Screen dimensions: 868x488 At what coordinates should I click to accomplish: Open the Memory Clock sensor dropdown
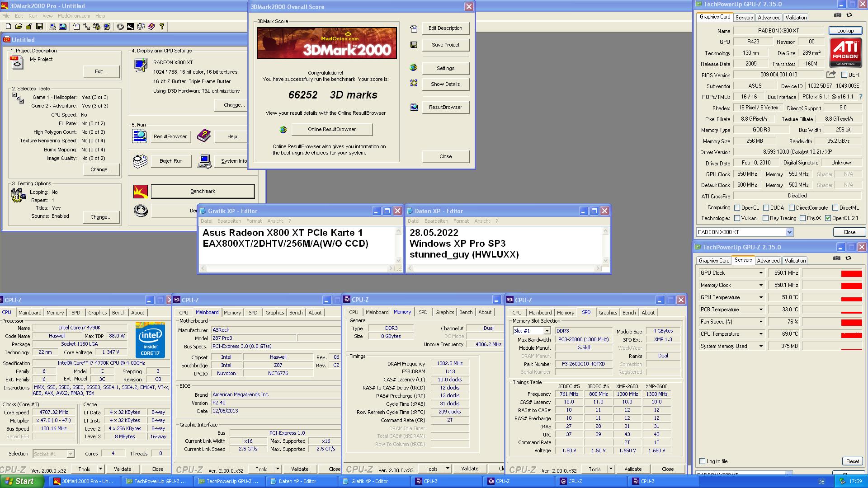point(761,285)
